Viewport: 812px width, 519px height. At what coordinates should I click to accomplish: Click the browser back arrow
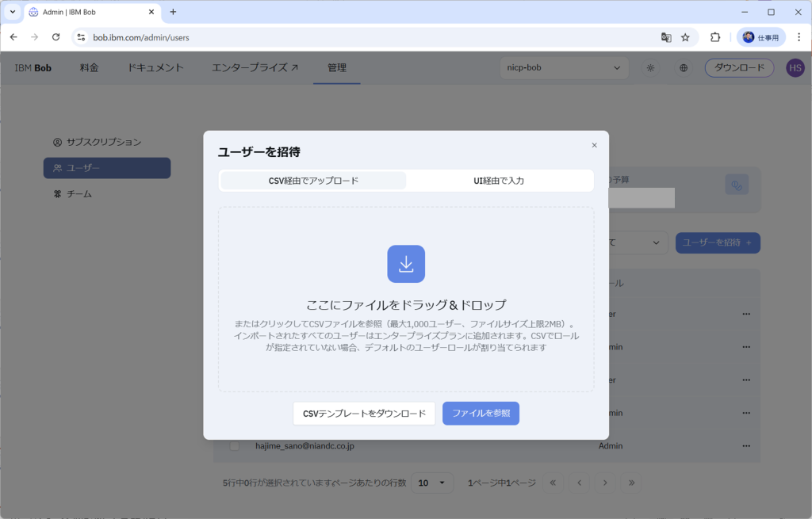(13, 37)
